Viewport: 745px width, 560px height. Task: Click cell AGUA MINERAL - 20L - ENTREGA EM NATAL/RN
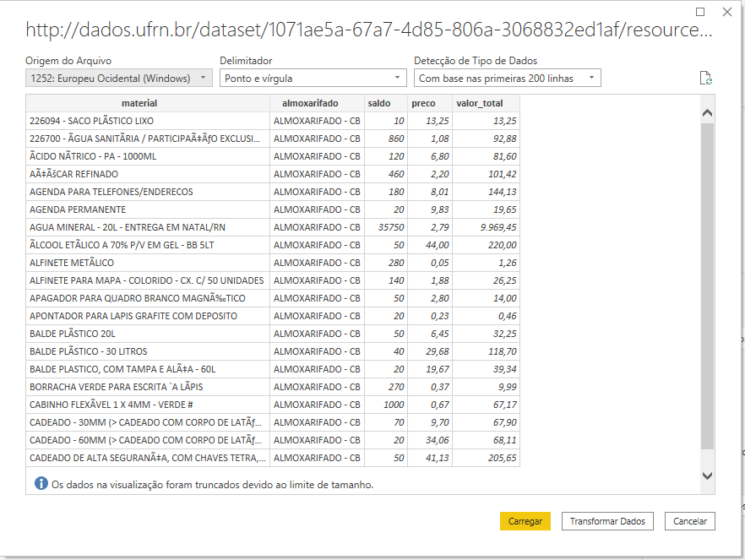pyautogui.click(x=148, y=227)
